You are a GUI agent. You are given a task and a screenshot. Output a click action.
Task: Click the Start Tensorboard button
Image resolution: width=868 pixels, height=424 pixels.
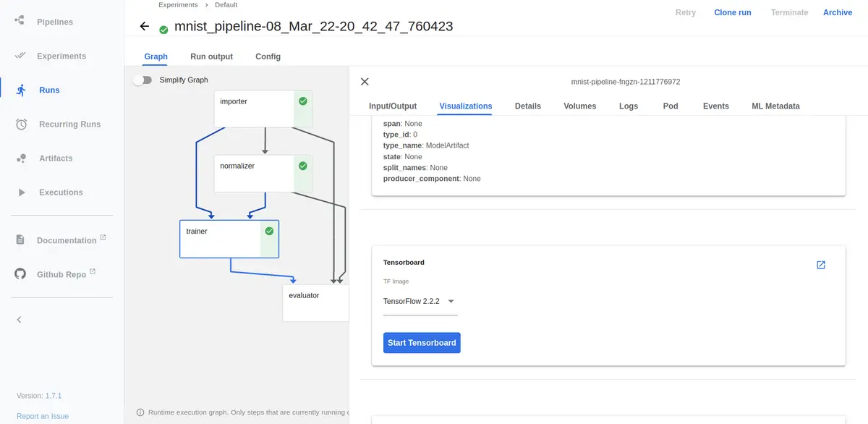point(422,342)
